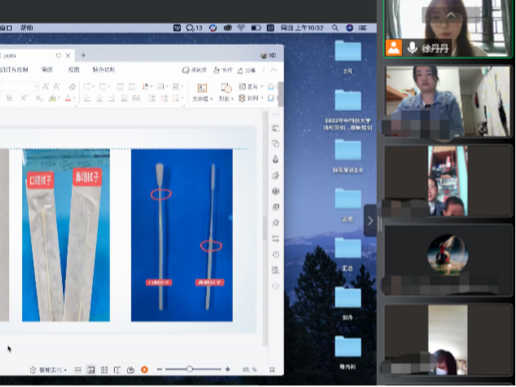The width and height of the screenshot is (516, 387).
Task: Start the slideshow with the orange play button
Action: (144, 370)
